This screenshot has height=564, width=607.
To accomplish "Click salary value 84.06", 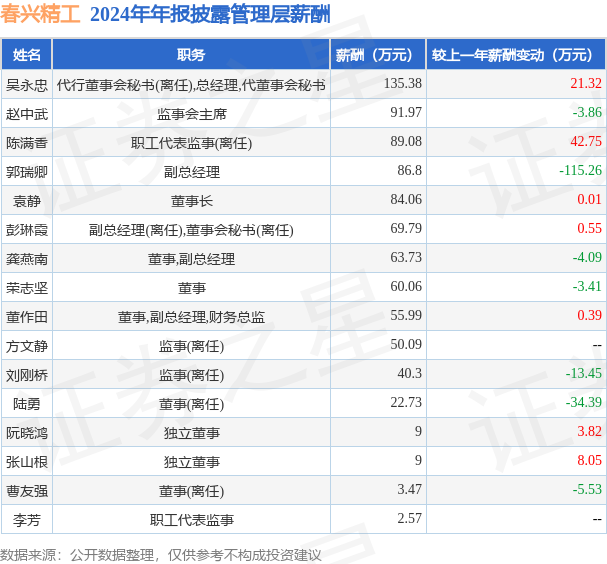I will tap(406, 199).
